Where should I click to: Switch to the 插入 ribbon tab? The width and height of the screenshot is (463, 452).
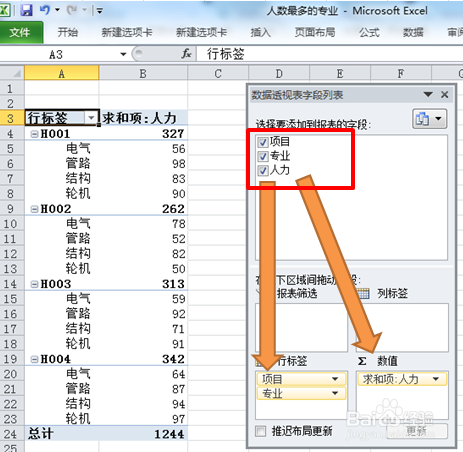click(x=260, y=32)
